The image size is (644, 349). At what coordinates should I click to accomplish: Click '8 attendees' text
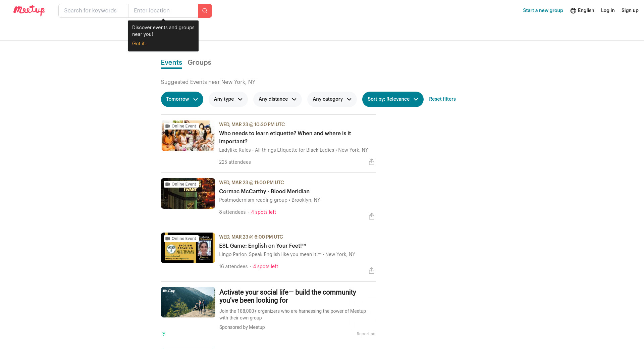[x=232, y=212]
